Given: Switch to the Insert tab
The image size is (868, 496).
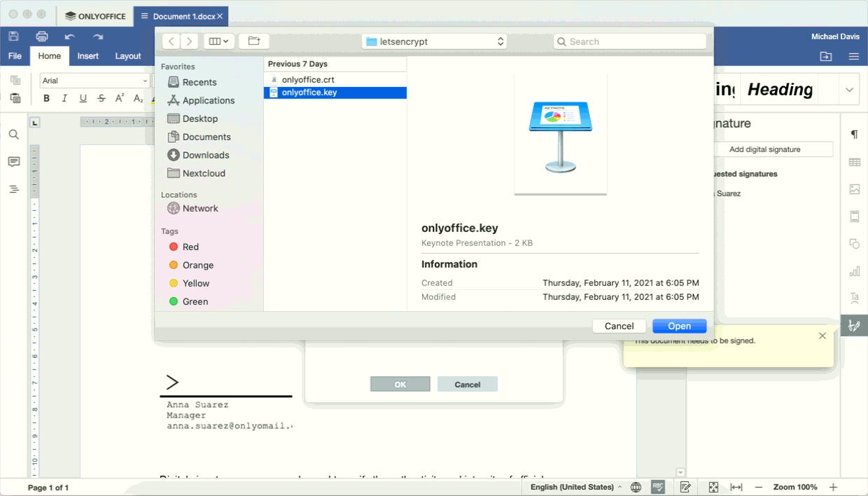Looking at the screenshot, I should (87, 56).
